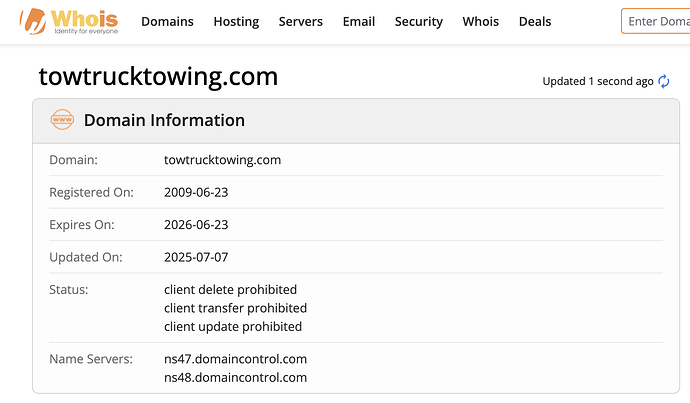Click the client transfer prohibited status

pos(235,308)
